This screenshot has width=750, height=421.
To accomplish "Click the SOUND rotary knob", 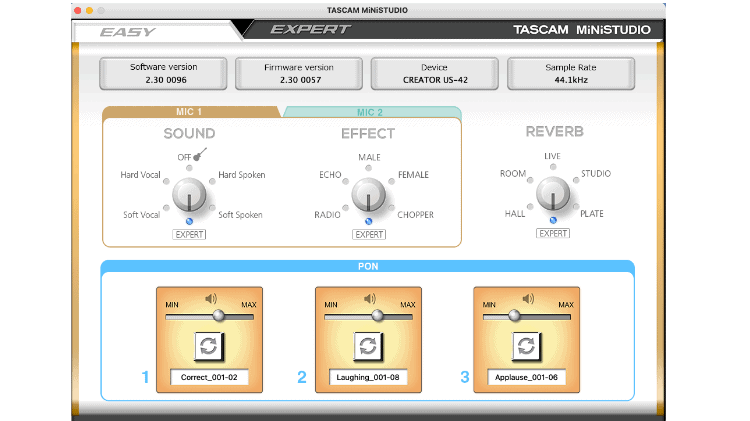I will coord(189,195).
